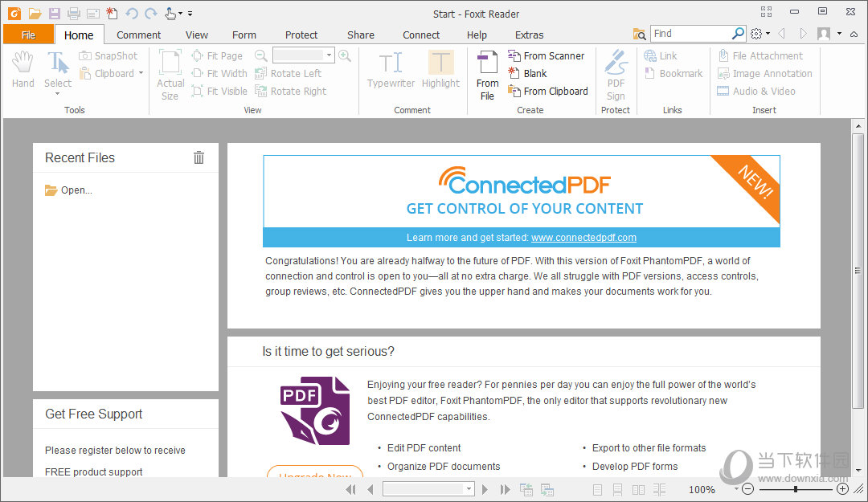Screen dimensions: 868x502
Task: Click the zoom out minus button
Action: [748, 489]
